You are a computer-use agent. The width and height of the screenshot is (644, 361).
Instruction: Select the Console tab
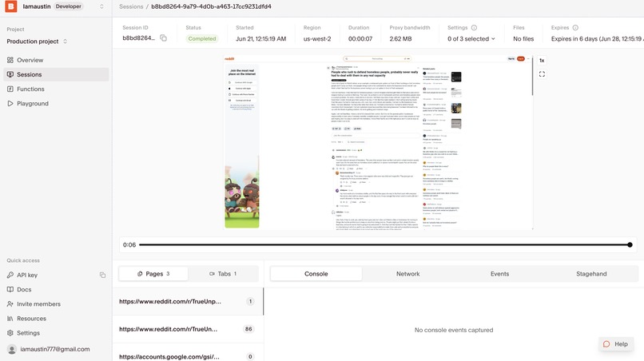click(x=316, y=273)
